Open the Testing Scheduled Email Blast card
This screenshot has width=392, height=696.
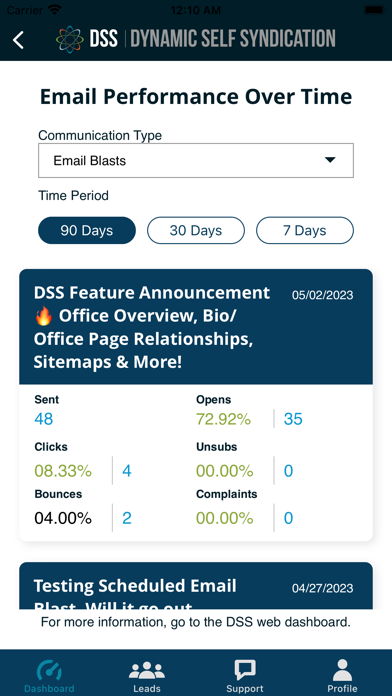pos(196,585)
